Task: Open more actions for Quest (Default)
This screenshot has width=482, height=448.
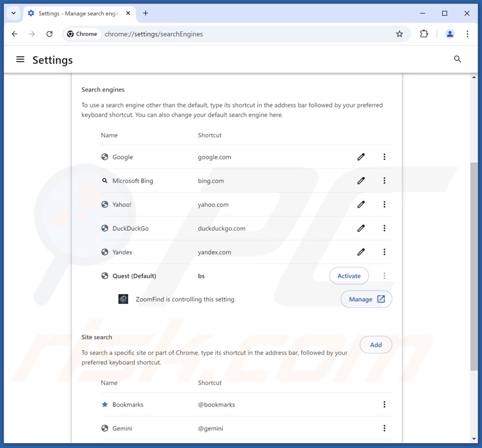Action: point(384,276)
